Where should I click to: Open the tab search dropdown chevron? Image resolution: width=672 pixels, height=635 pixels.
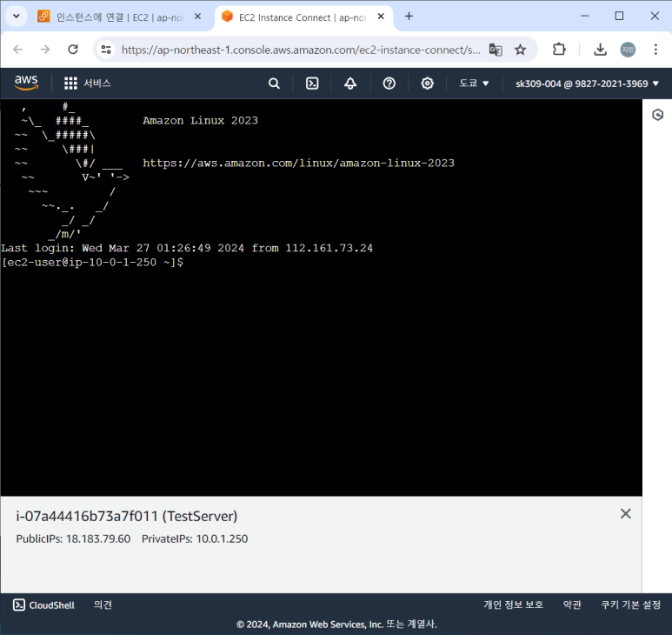pyautogui.click(x=17, y=17)
